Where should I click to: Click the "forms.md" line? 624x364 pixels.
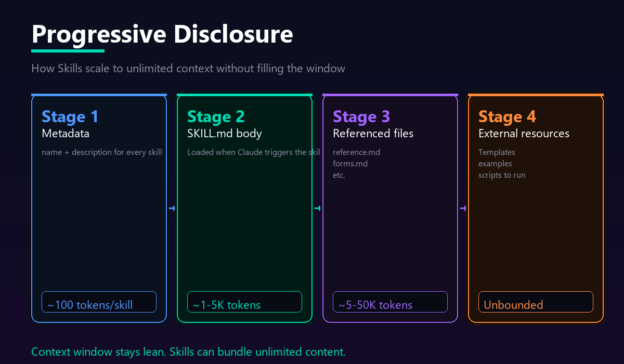(350, 164)
